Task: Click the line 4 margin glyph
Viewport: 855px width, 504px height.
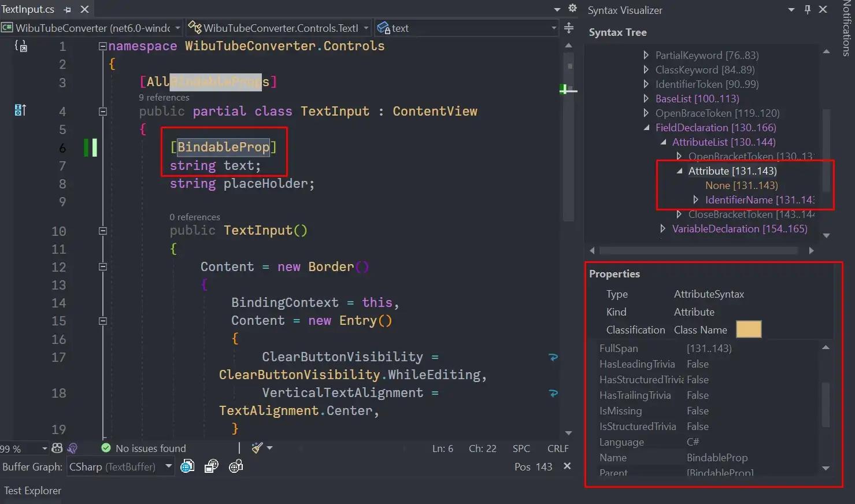Action: (x=20, y=110)
